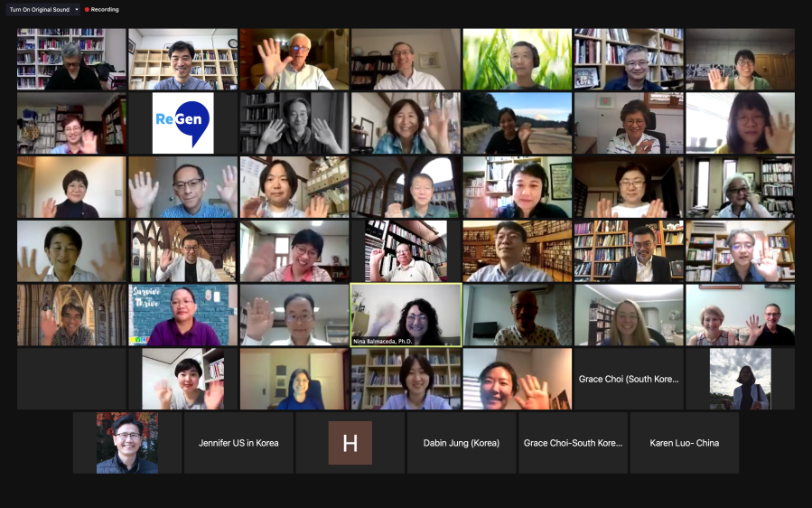Viewport: 812px width, 508px height.
Task: Select the Grace Choi-South Korea hyphenated name tile
Action: 573,443
